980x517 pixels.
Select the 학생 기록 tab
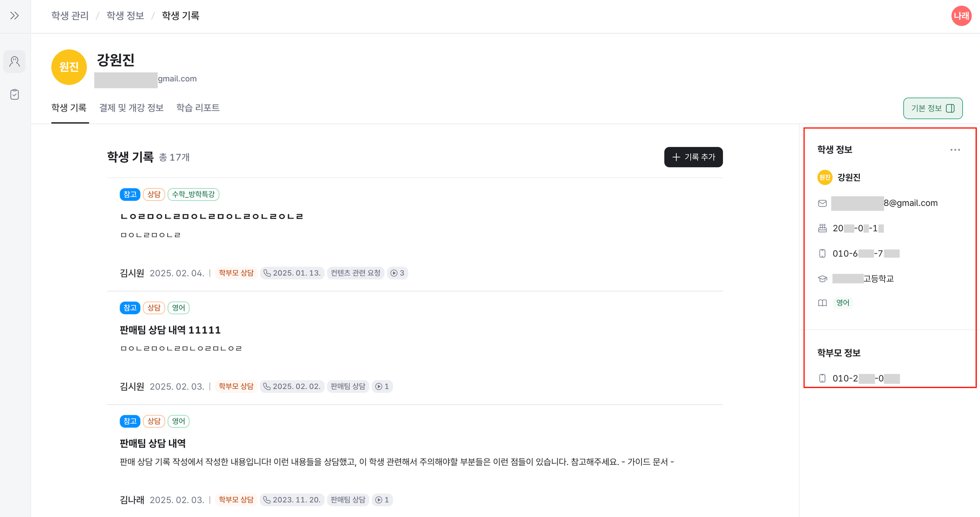point(69,108)
